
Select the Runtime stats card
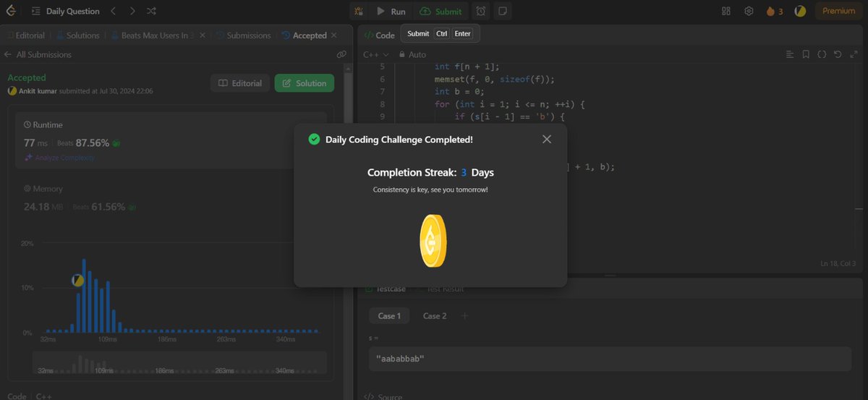coord(171,140)
